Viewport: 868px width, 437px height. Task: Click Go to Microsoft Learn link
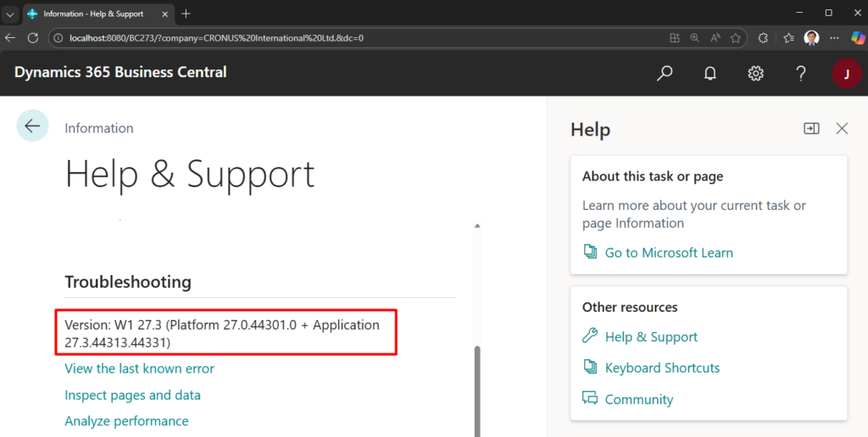(x=668, y=252)
